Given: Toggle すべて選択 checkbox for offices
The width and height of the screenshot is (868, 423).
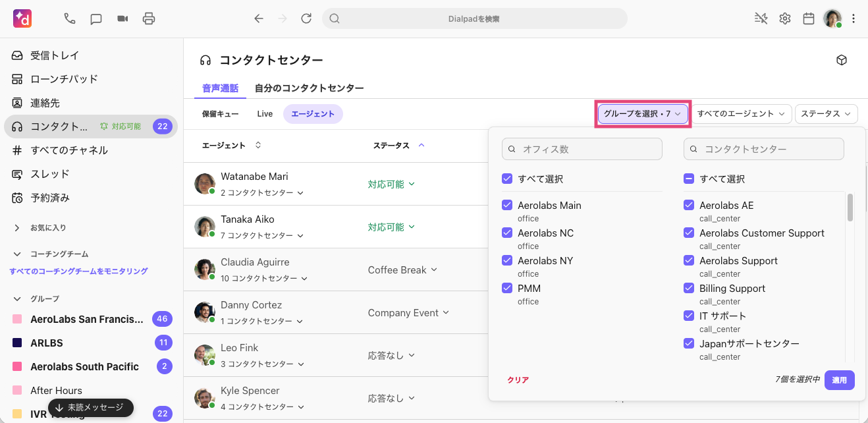Looking at the screenshot, I should 506,179.
